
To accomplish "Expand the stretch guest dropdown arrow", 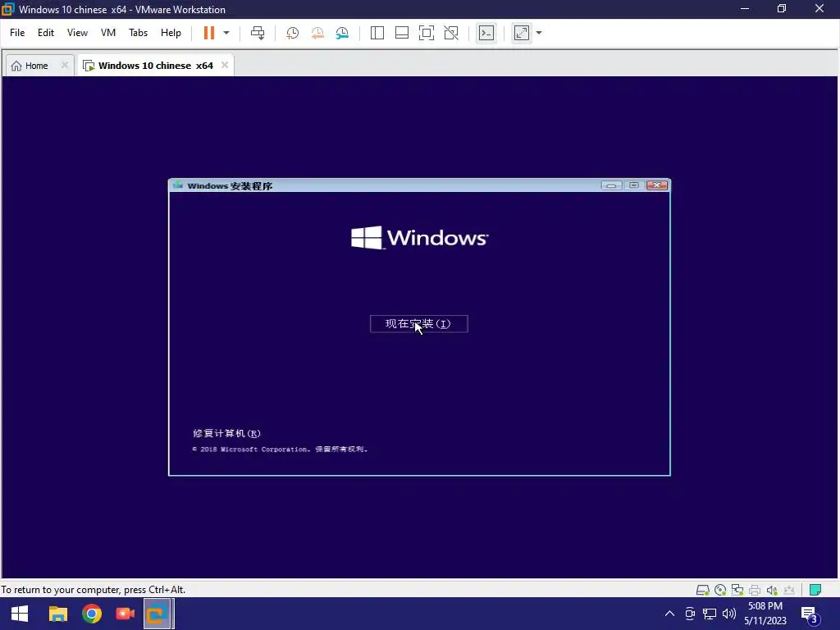I will click(539, 33).
